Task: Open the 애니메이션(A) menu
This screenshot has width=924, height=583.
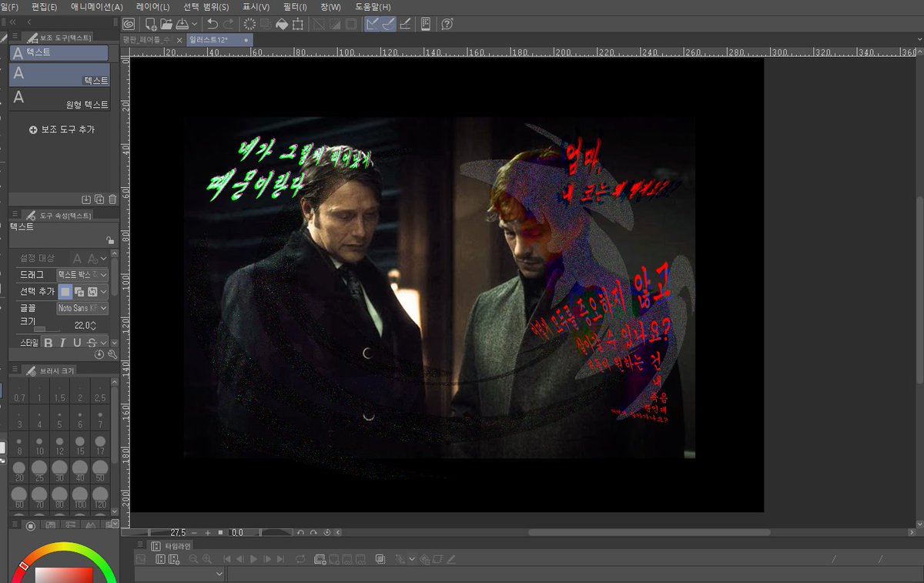Action: [x=96, y=6]
